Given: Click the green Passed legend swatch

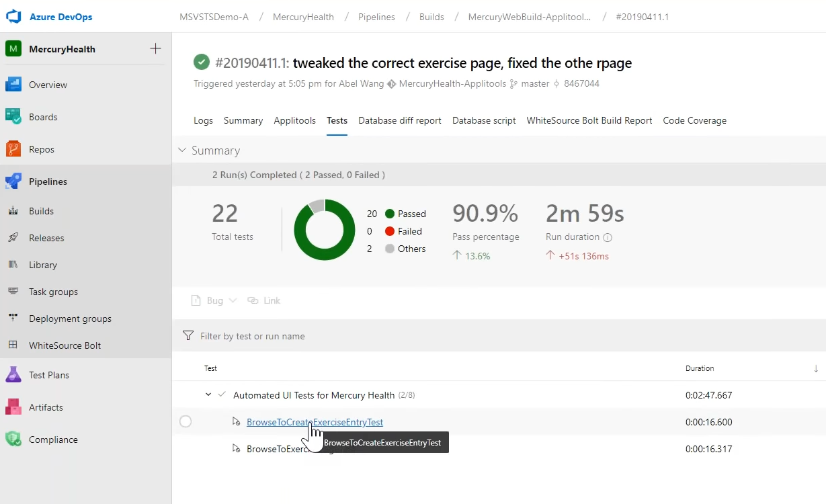Looking at the screenshot, I should tap(389, 214).
